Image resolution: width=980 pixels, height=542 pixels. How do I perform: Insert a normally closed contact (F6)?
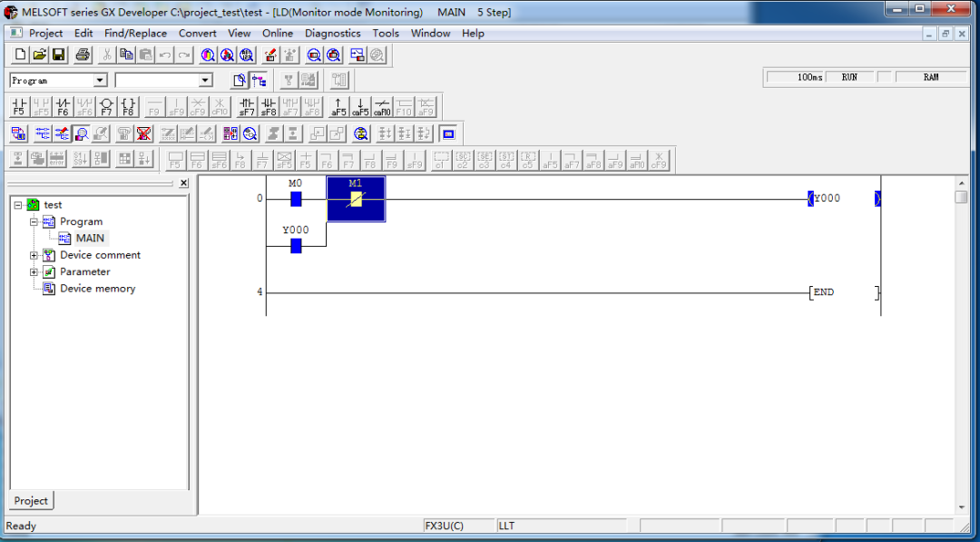coord(63,107)
